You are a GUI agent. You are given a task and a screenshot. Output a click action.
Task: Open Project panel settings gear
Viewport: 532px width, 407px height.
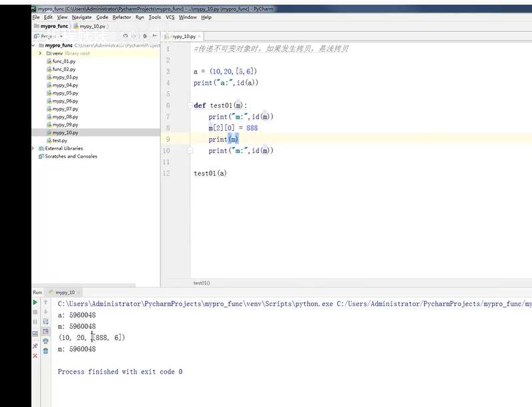click(x=145, y=36)
